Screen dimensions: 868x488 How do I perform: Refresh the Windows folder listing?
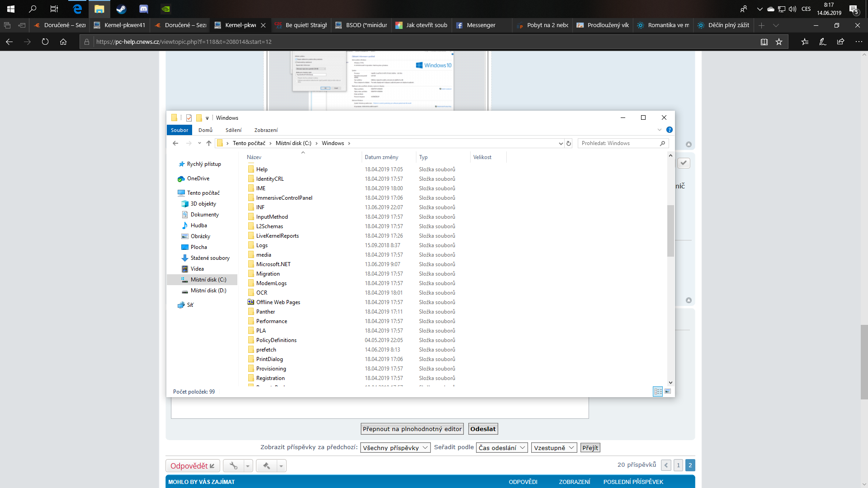point(569,143)
